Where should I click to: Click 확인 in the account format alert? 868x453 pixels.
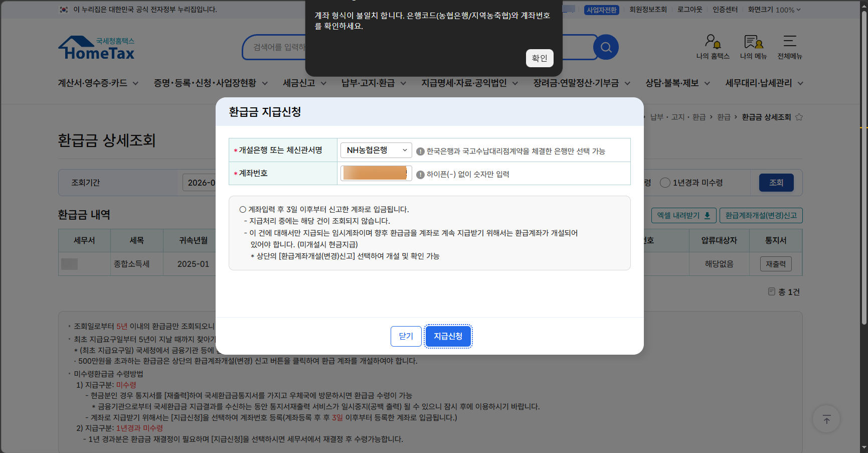coord(540,58)
